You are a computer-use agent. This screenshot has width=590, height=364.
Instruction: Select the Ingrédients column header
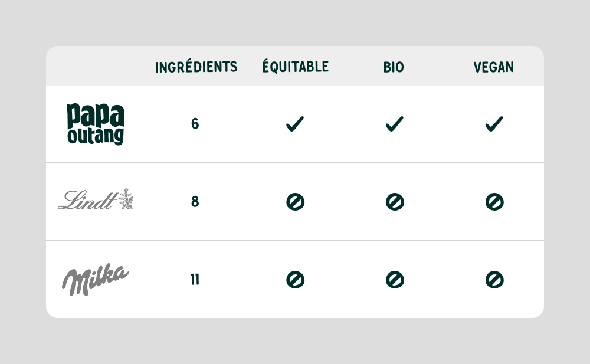coord(196,67)
